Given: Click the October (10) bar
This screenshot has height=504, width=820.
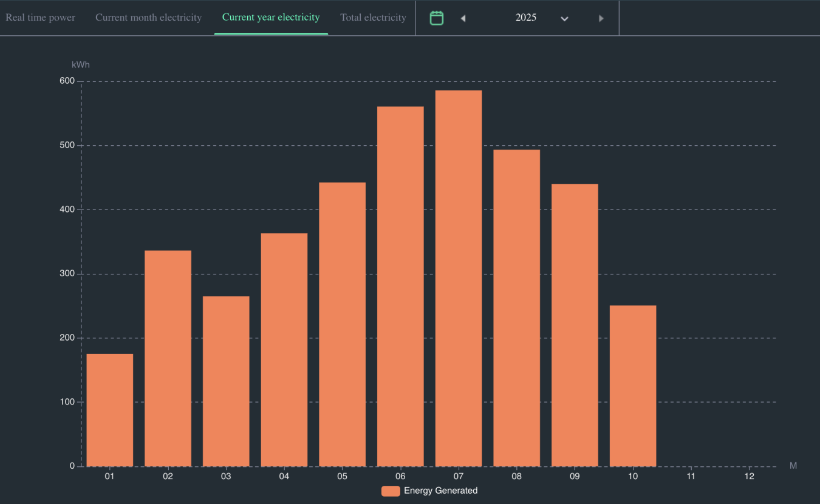Looking at the screenshot, I should tap(633, 386).
